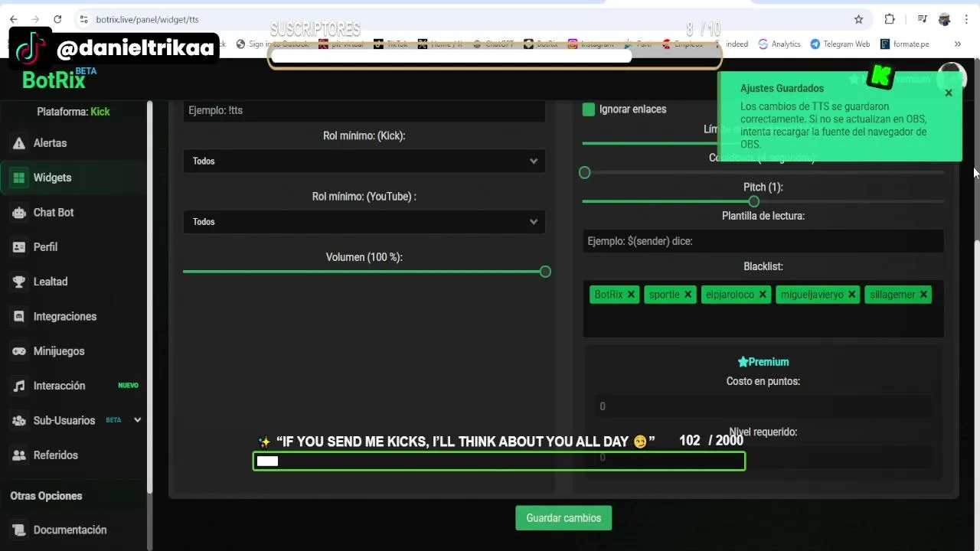Remove BotRix from the blacklist

pos(631,295)
